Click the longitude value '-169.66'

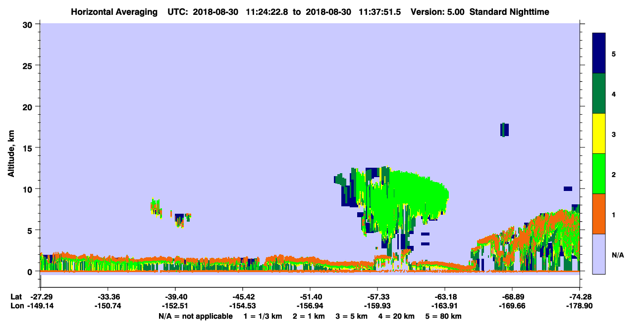pyautogui.click(x=512, y=306)
